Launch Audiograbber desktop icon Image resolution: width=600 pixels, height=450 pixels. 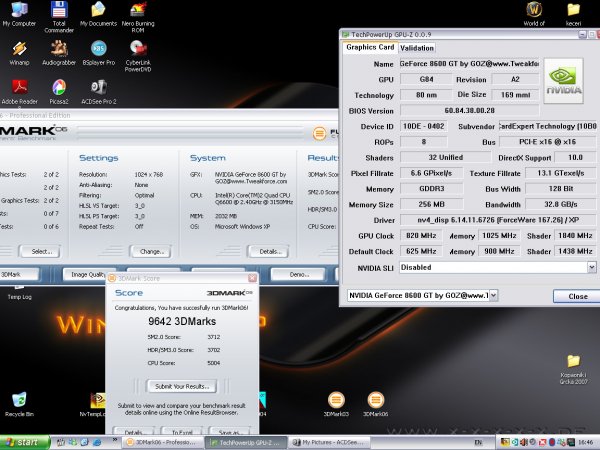pos(59,53)
